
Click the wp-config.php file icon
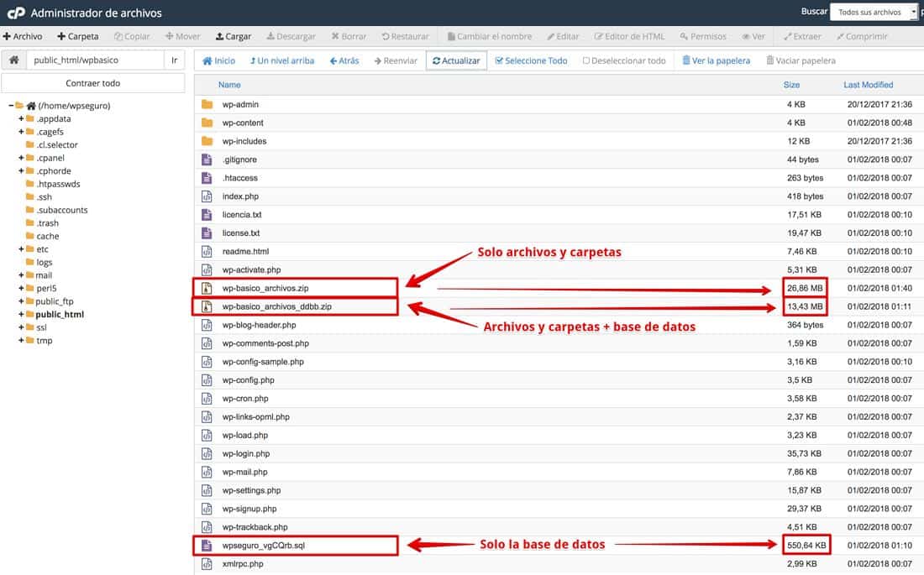pyautogui.click(x=207, y=380)
